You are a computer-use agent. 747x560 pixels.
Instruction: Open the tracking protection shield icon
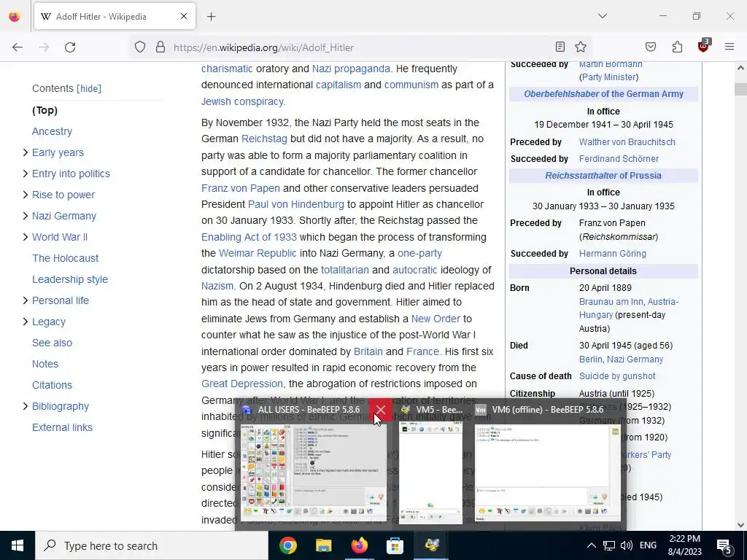(139, 47)
